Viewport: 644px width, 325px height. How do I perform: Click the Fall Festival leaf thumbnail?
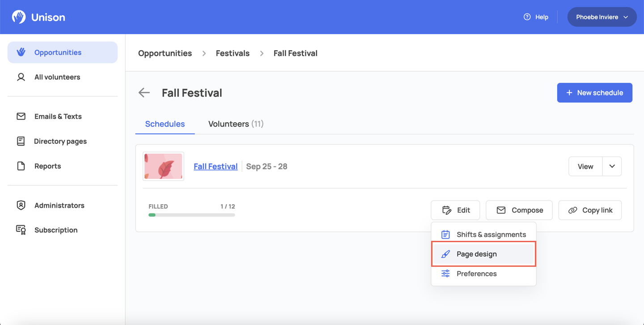tap(163, 166)
